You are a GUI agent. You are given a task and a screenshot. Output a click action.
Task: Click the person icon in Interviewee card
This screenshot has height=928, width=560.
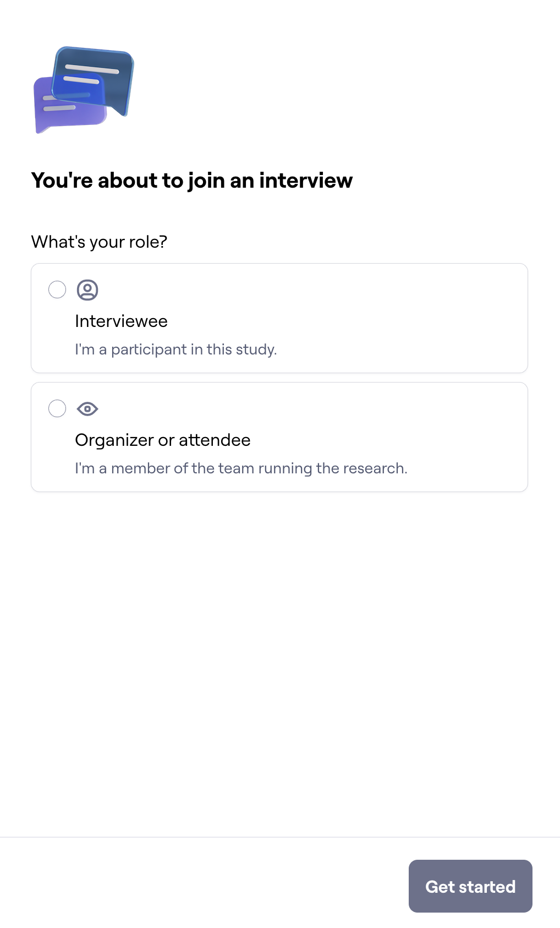click(x=87, y=290)
